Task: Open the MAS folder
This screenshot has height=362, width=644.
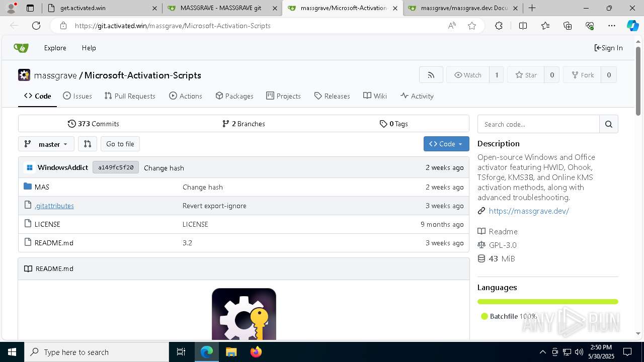Action: point(42,187)
